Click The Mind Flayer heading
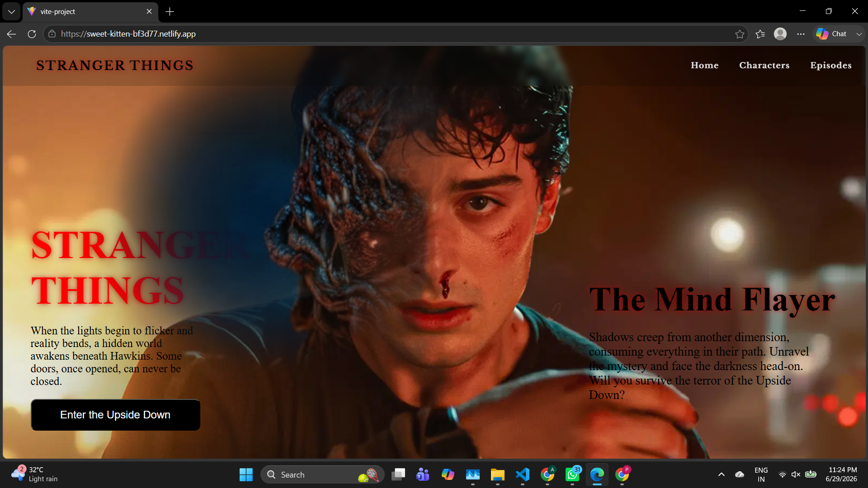Screen dimensions: 868x488 coord(712,299)
